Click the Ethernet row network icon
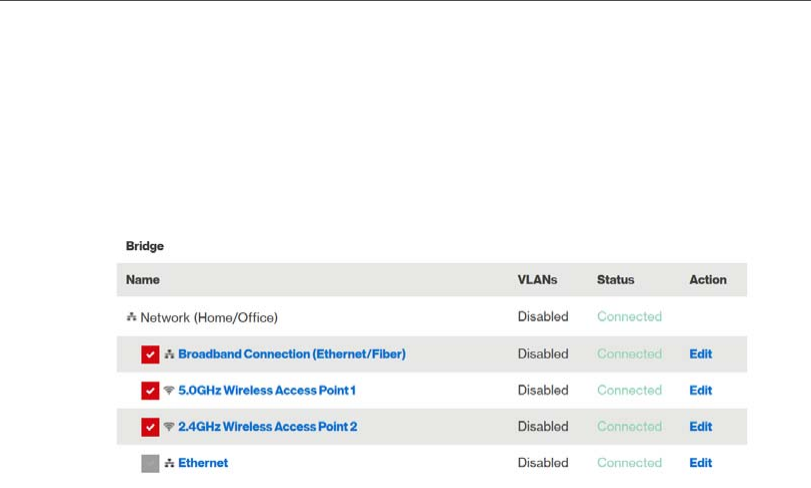This screenshot has height=488, width=811. [x=169, y=463]
